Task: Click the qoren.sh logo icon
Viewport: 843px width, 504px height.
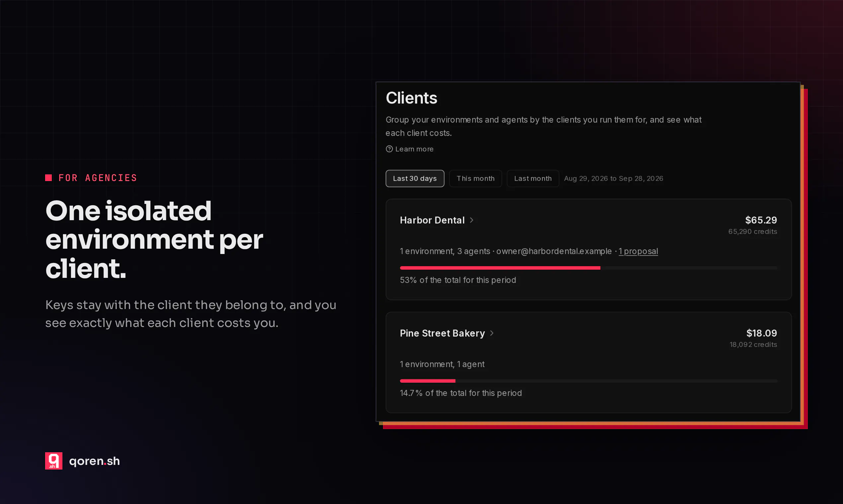Action: click(x=54, y=461)
